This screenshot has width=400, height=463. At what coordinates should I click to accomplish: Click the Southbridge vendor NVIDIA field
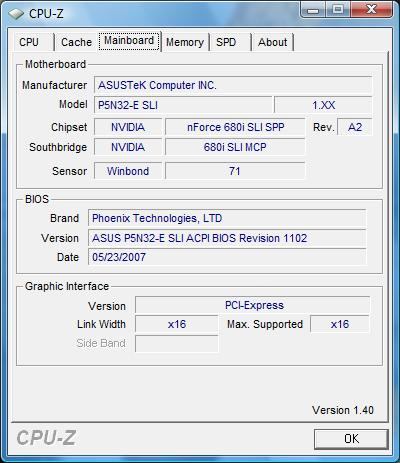128,147
